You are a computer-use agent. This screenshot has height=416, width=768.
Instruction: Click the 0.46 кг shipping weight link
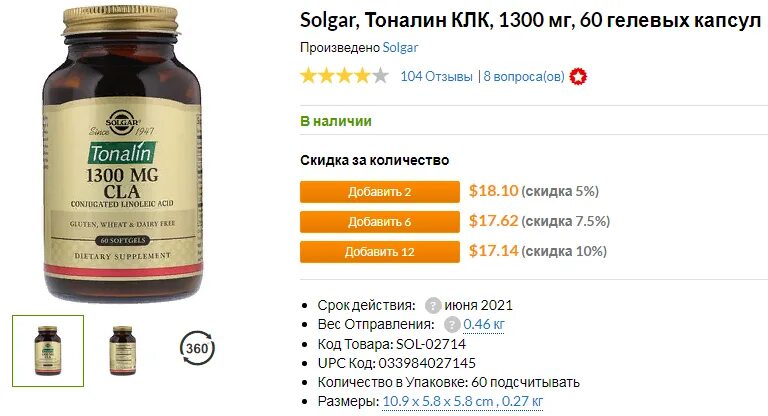[x=483, y=324]
